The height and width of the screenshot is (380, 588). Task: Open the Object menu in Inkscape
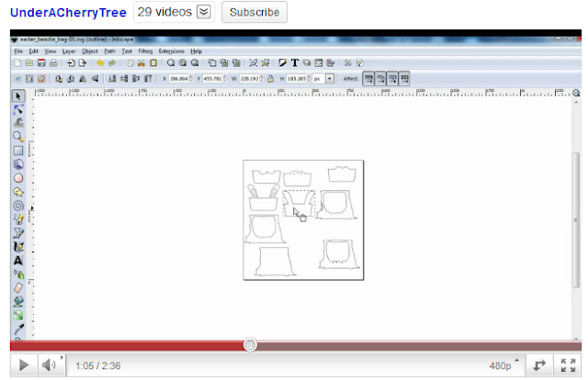point(90,51)
